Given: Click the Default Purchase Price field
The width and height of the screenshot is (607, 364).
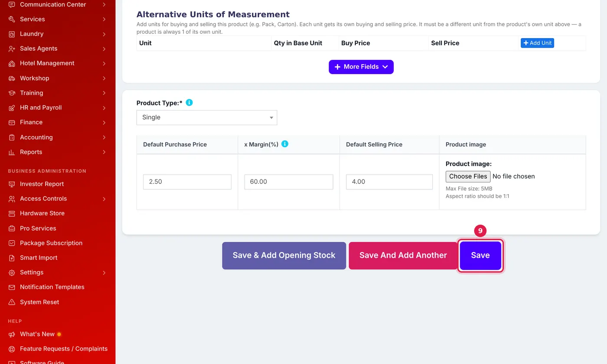Looking at the screenshot, I should [187, 182].
